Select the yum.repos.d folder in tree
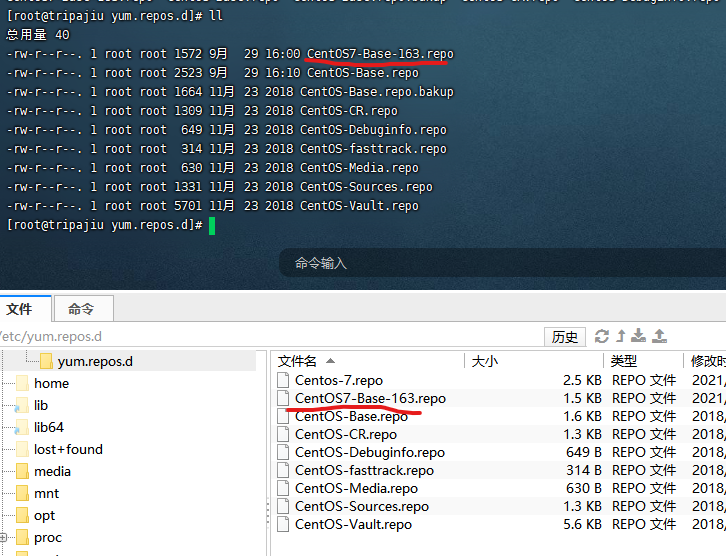726x556 pixels. 95,362
